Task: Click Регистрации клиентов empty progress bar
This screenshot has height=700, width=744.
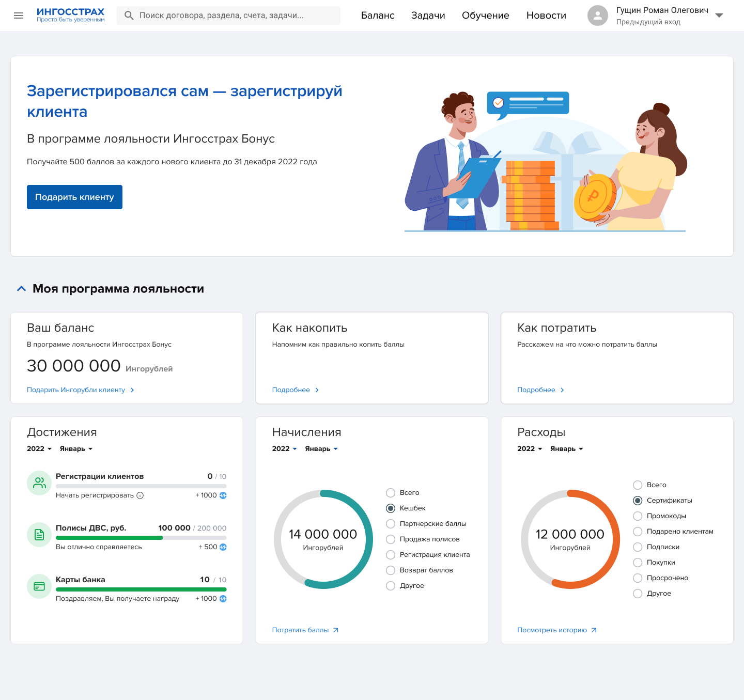Action: coord(141,486)
